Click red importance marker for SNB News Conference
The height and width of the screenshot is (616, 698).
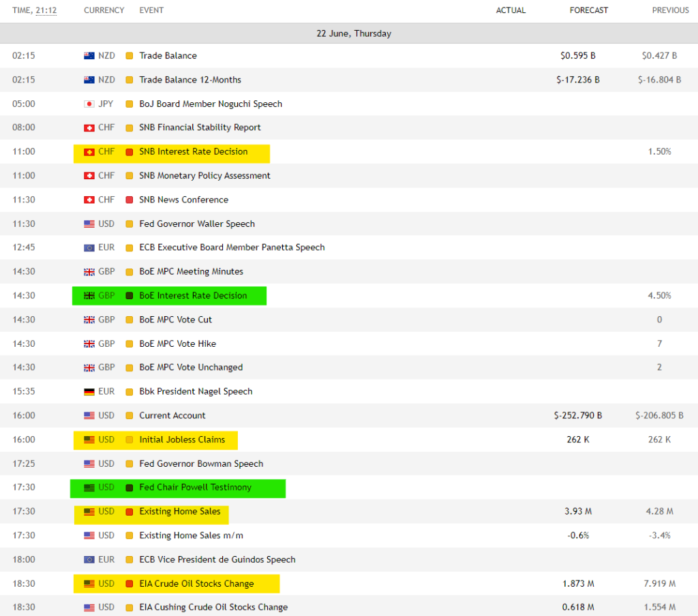pyautogui.click(x=129, y=200)
